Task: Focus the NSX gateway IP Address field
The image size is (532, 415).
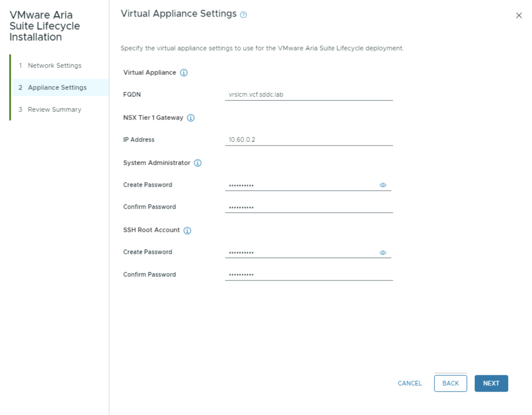Action: pos(309,140)
